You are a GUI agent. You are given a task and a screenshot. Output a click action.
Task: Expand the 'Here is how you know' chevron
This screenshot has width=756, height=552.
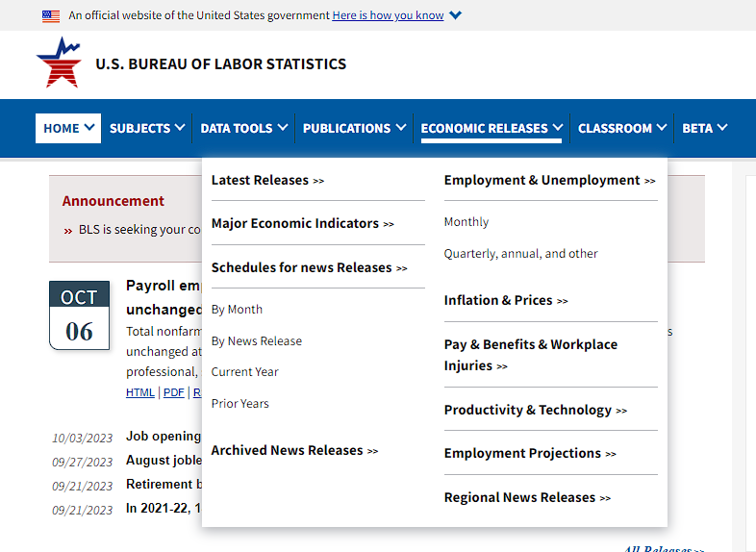pos(455,15)
